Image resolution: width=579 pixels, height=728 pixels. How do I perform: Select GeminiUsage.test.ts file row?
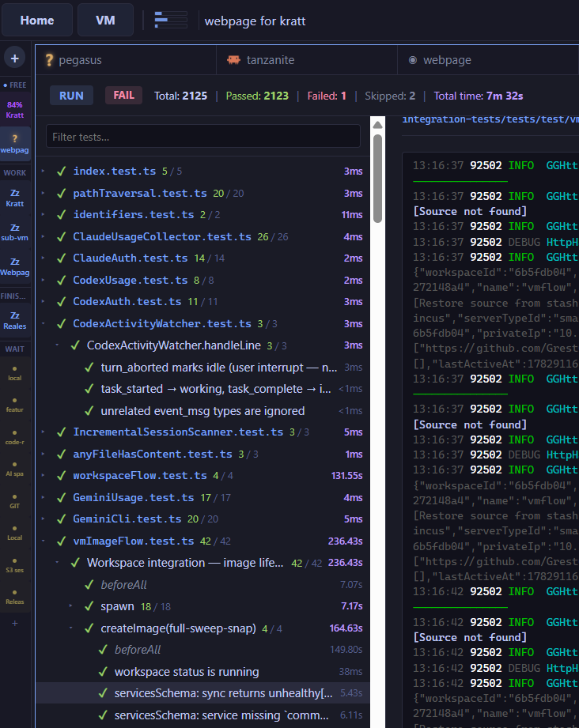[203, 498]
